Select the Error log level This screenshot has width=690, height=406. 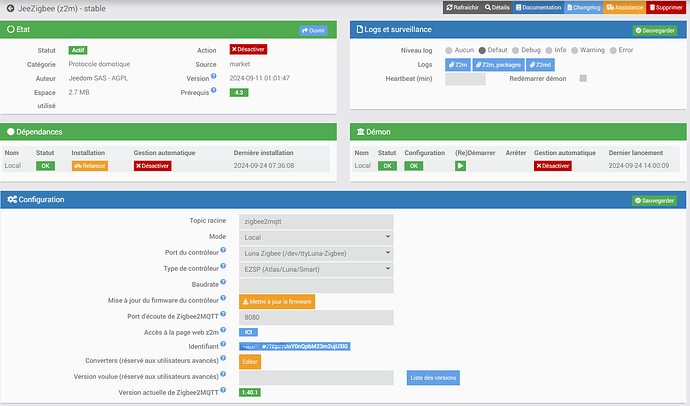(613, 51)
